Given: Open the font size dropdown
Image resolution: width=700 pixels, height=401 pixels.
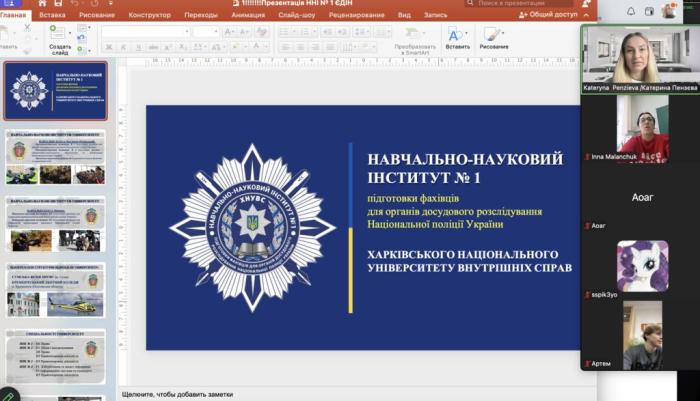Looking at the screenshot, I should point(206,31).
